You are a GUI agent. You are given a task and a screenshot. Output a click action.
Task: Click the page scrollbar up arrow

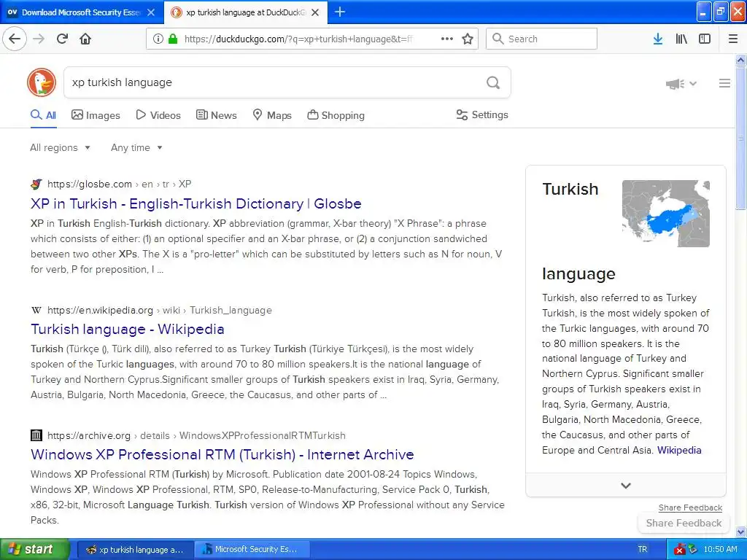click(740, 60)
